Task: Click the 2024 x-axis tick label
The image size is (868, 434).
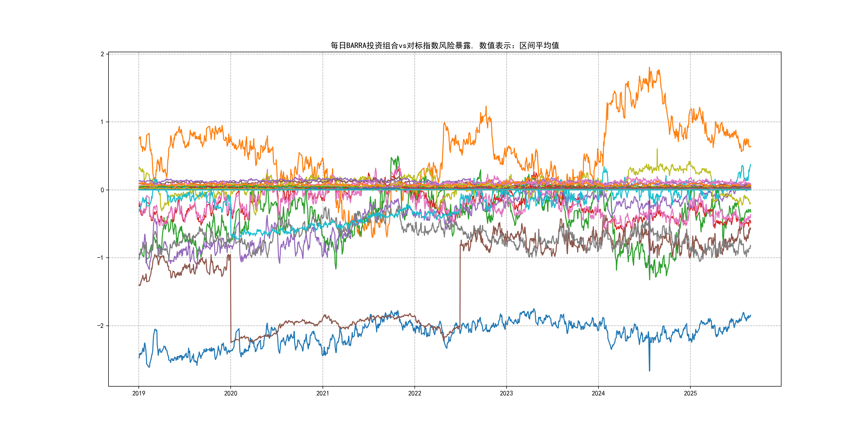Action: click(598, 393)
